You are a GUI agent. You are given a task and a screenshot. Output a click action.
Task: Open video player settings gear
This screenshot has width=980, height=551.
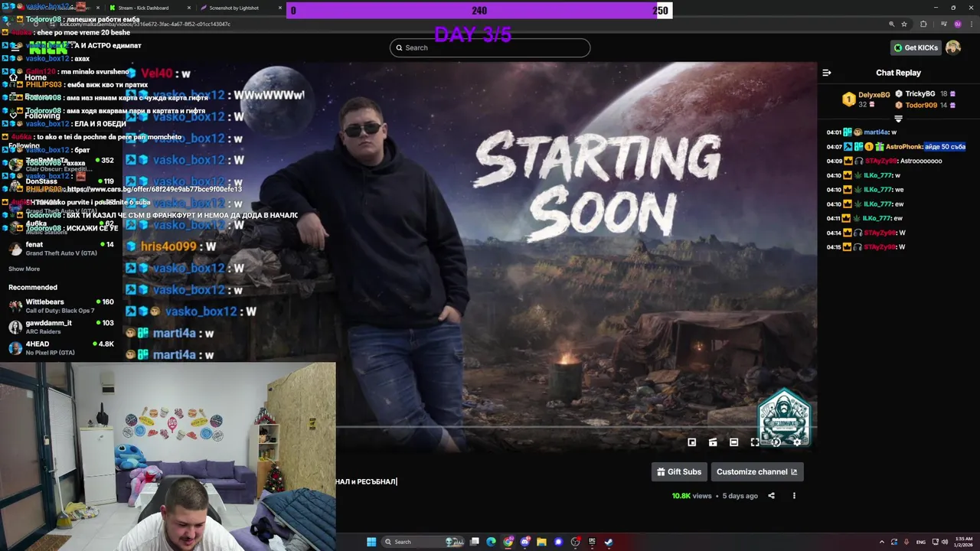(x=797, y=442)
